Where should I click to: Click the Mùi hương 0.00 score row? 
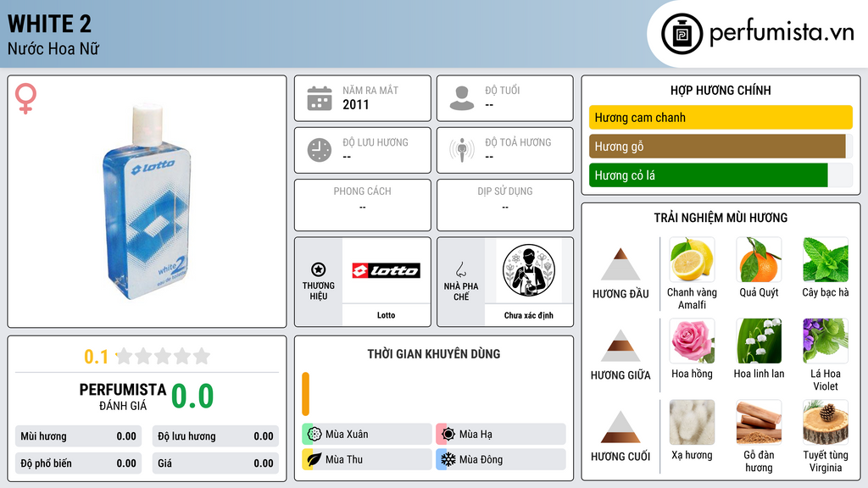[x=78, y=436]
